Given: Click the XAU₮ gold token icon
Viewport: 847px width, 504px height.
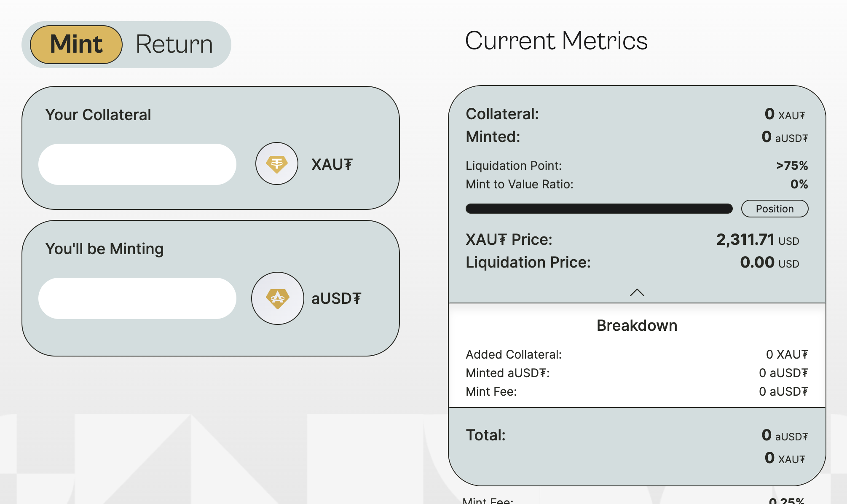Looking at the screenshot, I should (x=277, y=164).
